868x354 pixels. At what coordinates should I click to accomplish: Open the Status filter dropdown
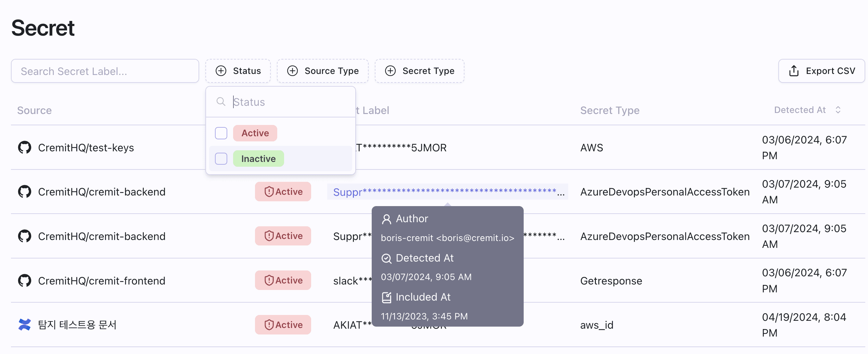pyautogui.click(x=238, y=71)
